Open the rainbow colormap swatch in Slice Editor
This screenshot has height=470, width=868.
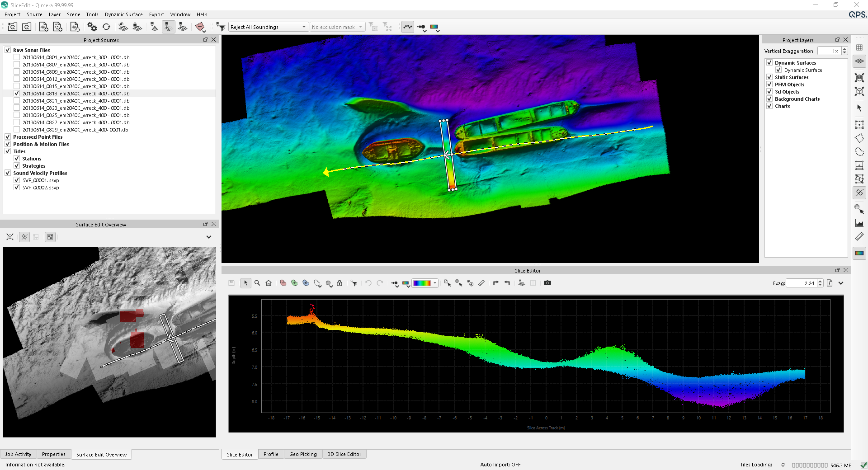coord(422,283)
